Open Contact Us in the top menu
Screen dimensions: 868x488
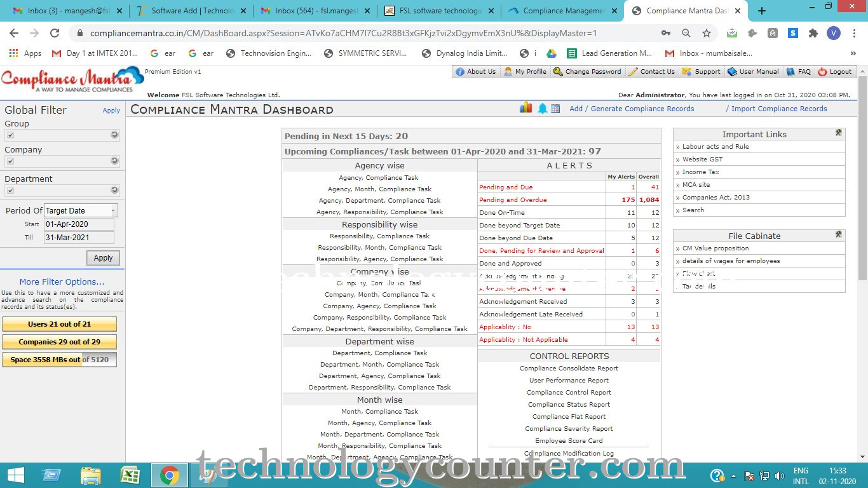pos(651,72)
